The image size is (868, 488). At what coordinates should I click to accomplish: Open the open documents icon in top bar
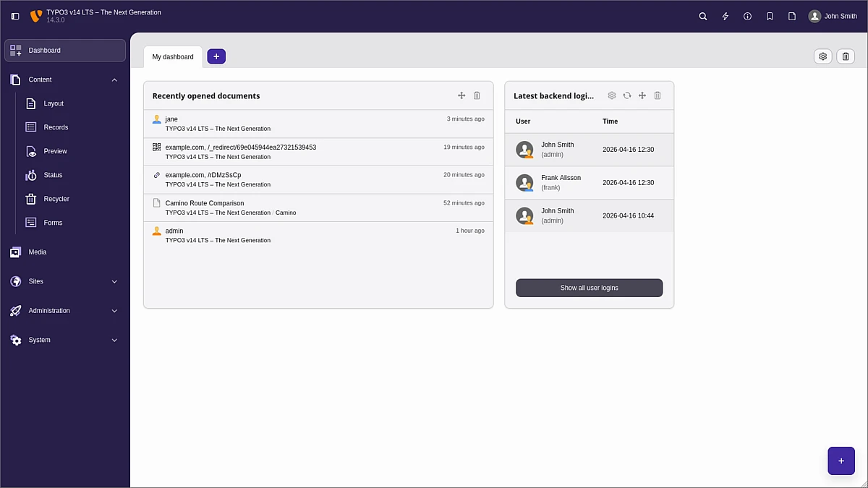[792, 16]
